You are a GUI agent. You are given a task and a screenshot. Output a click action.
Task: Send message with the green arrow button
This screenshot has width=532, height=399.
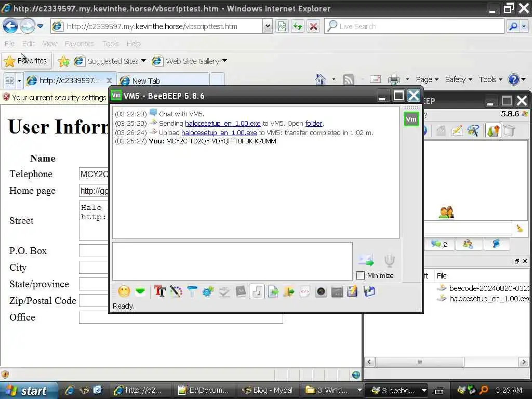pos(366,260)
